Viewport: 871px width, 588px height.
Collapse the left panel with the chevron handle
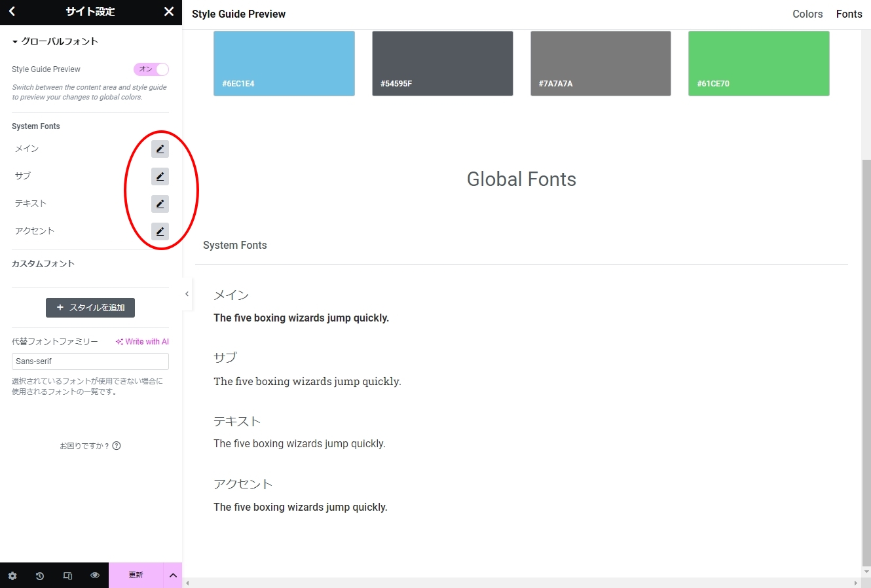tap(187, 294)
